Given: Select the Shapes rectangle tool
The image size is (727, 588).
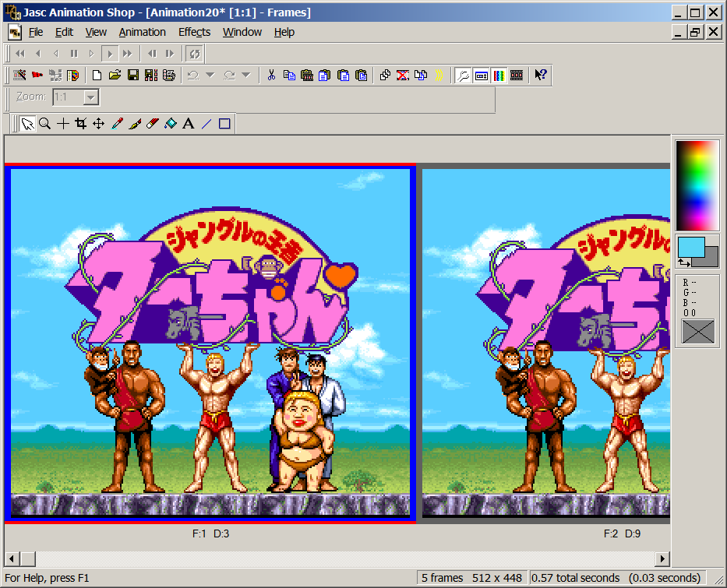Looking at the screenshot, I should click(x=224, y=124).
